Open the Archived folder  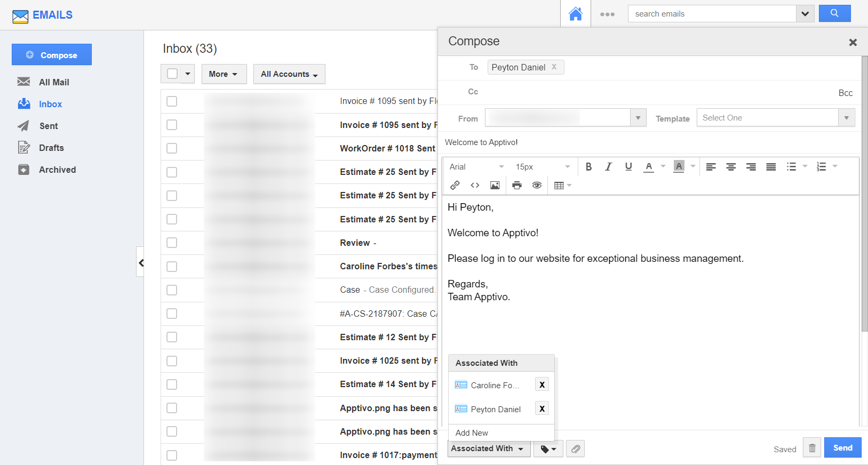pos(57,170)
